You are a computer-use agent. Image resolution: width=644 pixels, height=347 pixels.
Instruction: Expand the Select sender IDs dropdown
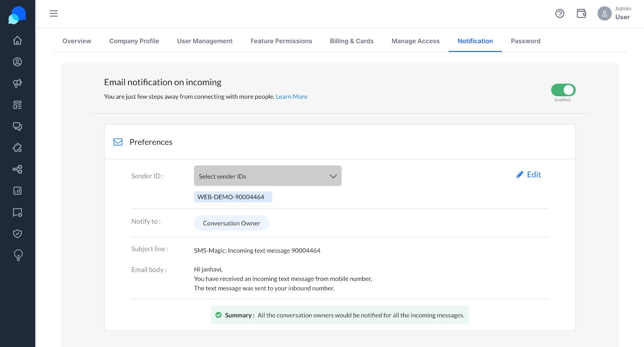pos(268,176)
